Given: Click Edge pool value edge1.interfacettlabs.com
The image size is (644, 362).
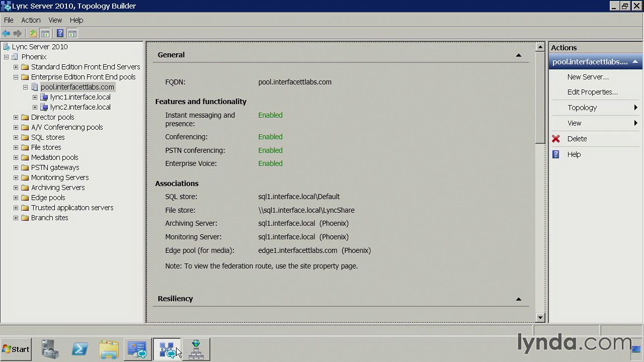Looking at the screenshot, I should point(298,250).
